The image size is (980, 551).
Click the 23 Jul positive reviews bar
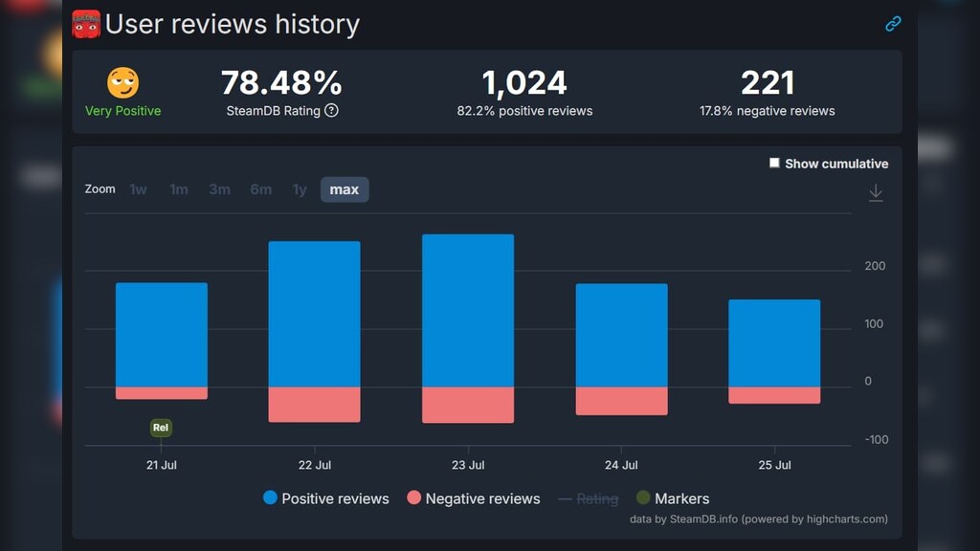click(x=468, y=311)
